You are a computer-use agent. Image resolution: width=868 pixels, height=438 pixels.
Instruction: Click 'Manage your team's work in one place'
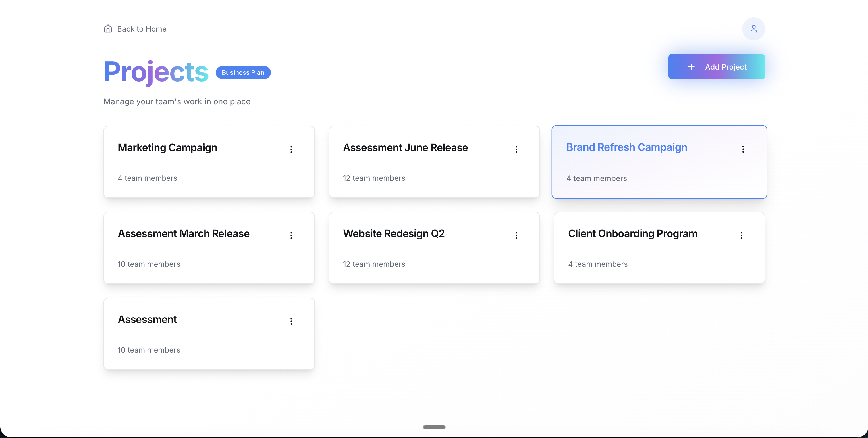(x=177, y=101)
